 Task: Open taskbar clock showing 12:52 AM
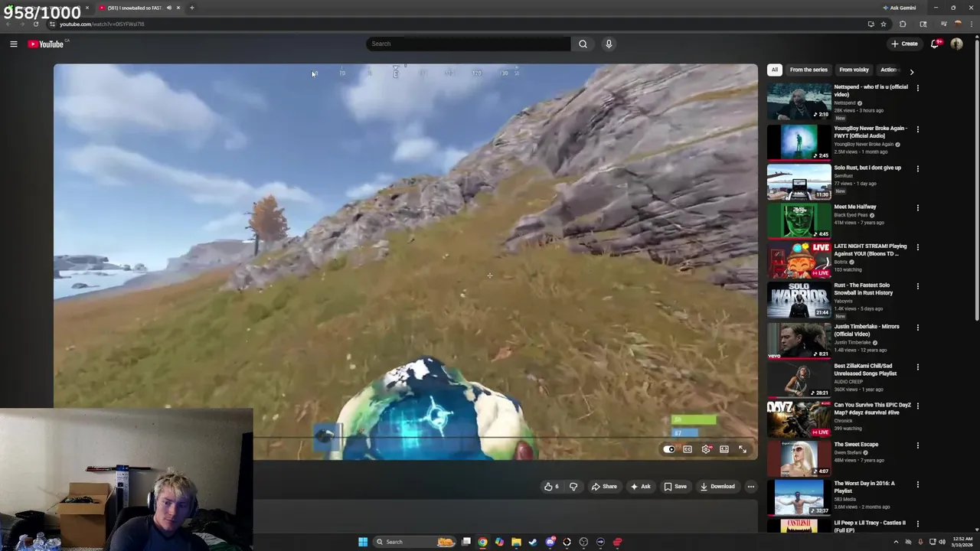pos(962,542)
